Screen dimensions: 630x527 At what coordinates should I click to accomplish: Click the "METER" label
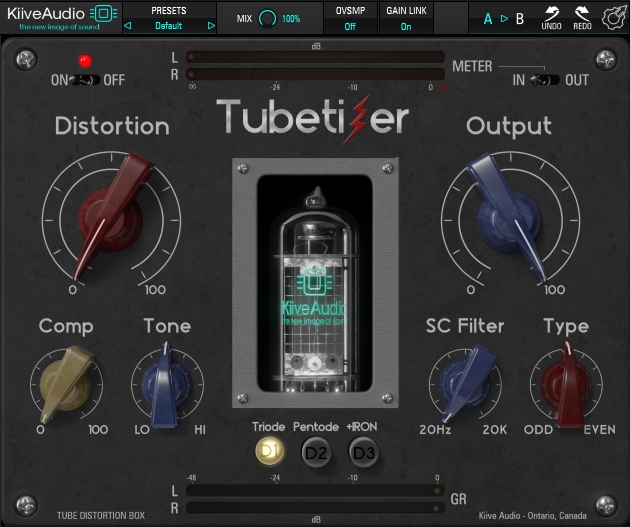(x=472, y=66)
